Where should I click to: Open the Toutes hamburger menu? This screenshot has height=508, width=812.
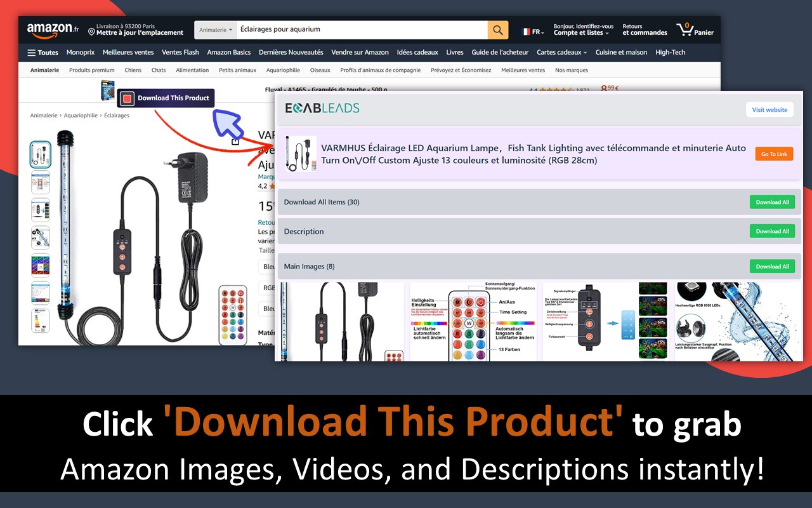click(x=43, y=53)
